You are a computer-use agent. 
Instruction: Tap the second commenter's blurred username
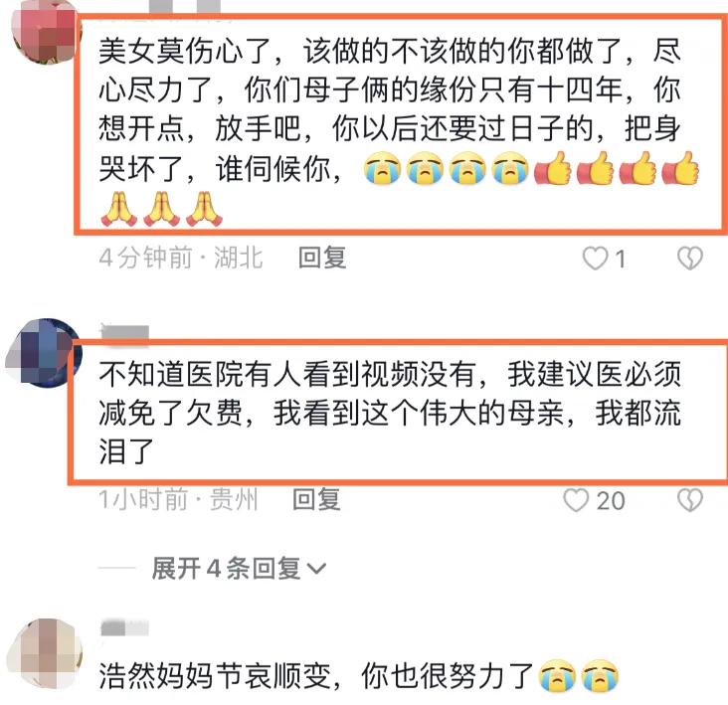(x=124, y=333)
